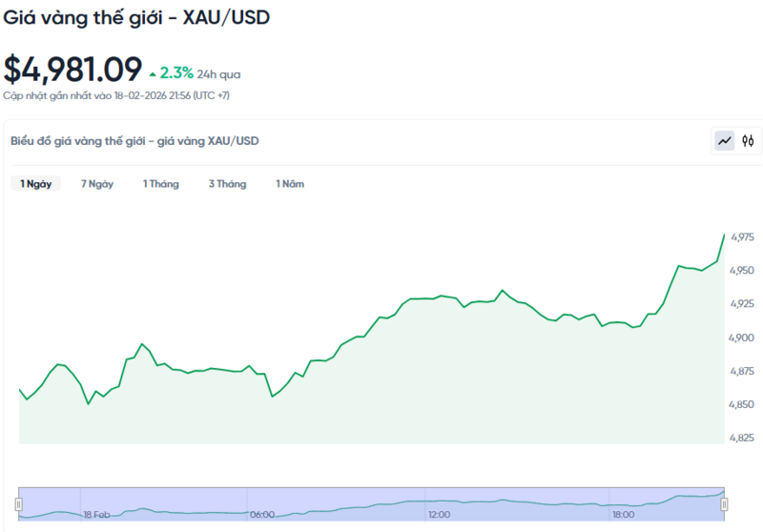This screenshot has height=532, width=763.
Task: Click the 2.3% price change label
Action: pos(176,72)
